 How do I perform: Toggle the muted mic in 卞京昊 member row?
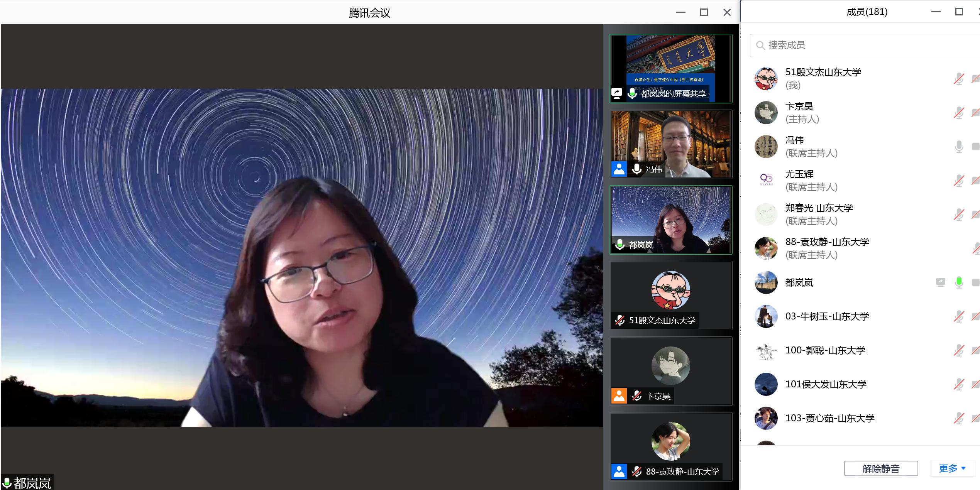tap(959, 113)
